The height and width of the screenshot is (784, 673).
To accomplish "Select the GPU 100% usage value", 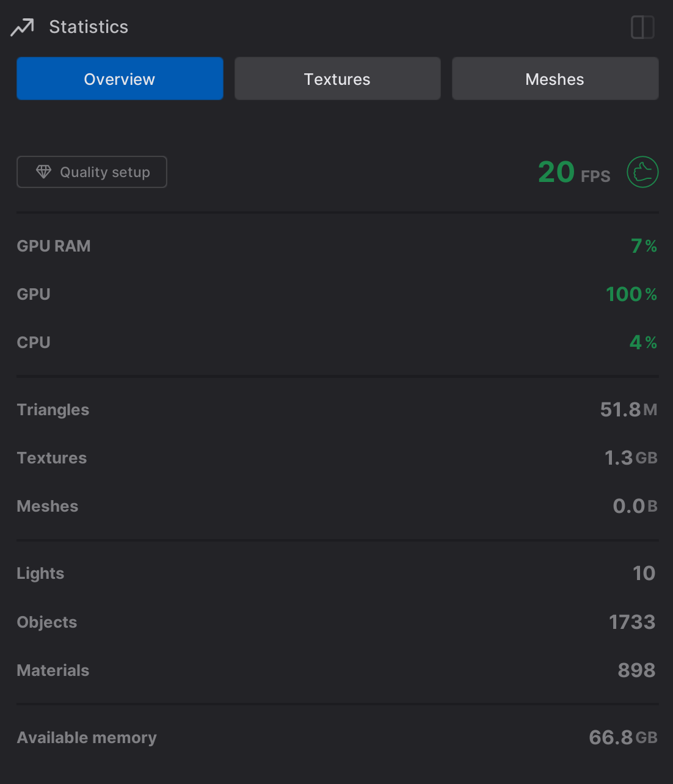I will click(631, 294).
